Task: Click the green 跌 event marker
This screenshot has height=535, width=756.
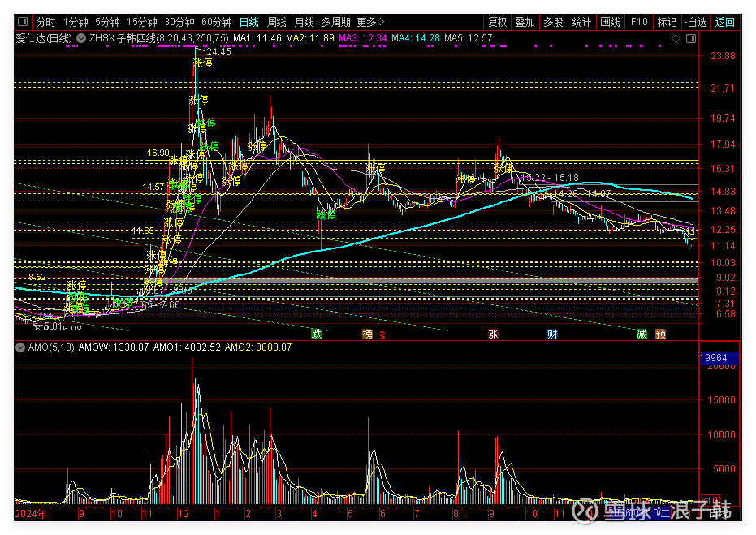Action: click(317, 334)
